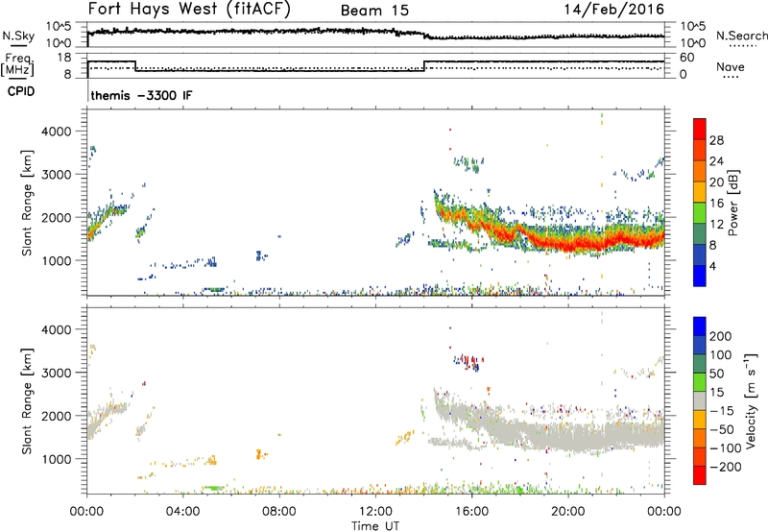Viewport: 768px width, 532px height.
Task: Click the date '14/Feb/2016'
Action: coord(614,10)
